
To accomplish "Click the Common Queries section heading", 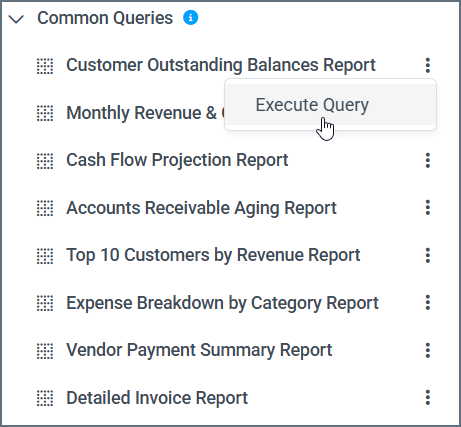I will point(105,18).
